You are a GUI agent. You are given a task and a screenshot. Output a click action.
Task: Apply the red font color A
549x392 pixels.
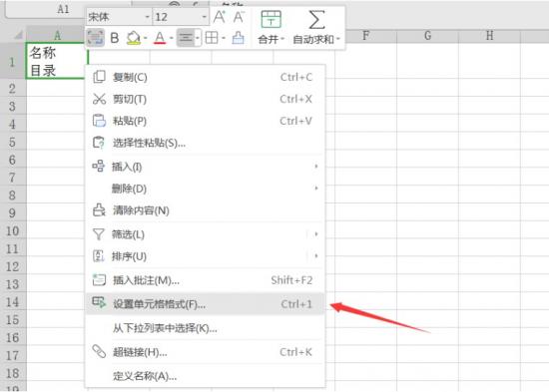pyautogui.click(x=160, y=38)
